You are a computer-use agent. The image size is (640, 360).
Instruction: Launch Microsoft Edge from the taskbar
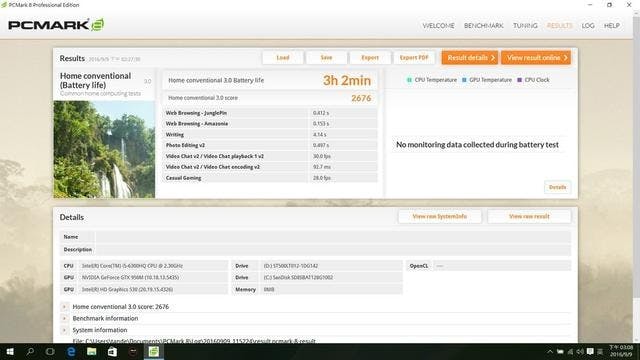(x=71, y=351)
